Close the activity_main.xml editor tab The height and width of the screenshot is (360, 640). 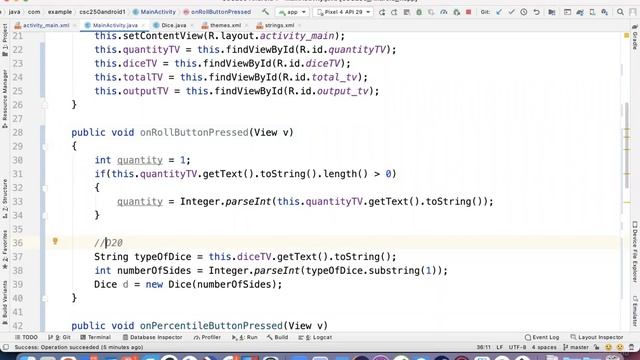tap(75, 25)
